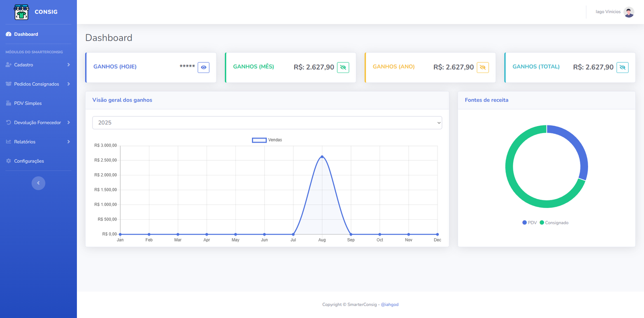The width and height of the screenshot is (644, 318).
Task: Click the Consig shop logo icon
Action: (21, 12)
